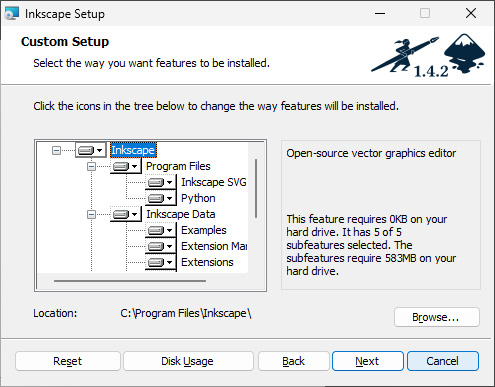Proceed with the Next button
This screenshot has height=387, width=495.
pos(368,361)
